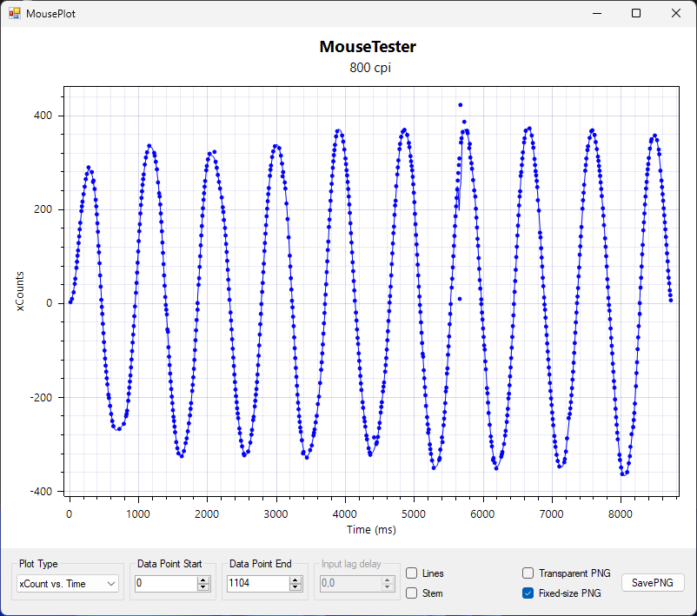697x616 pixels.
Task: Decrease the Data Point Start value
Action: (203, 587)
